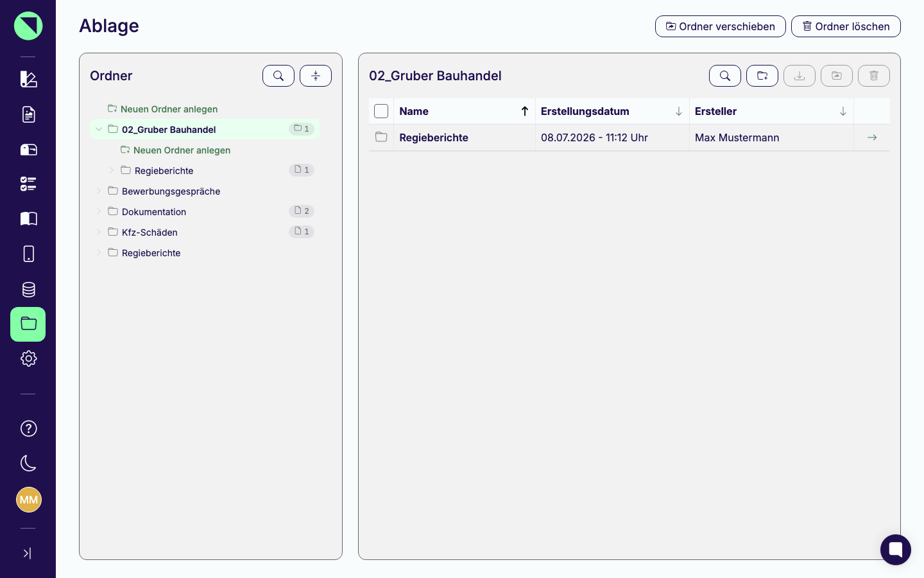Click Regieberichte name in table row
This screenshot has width=924, height=578.
point(434,137)
